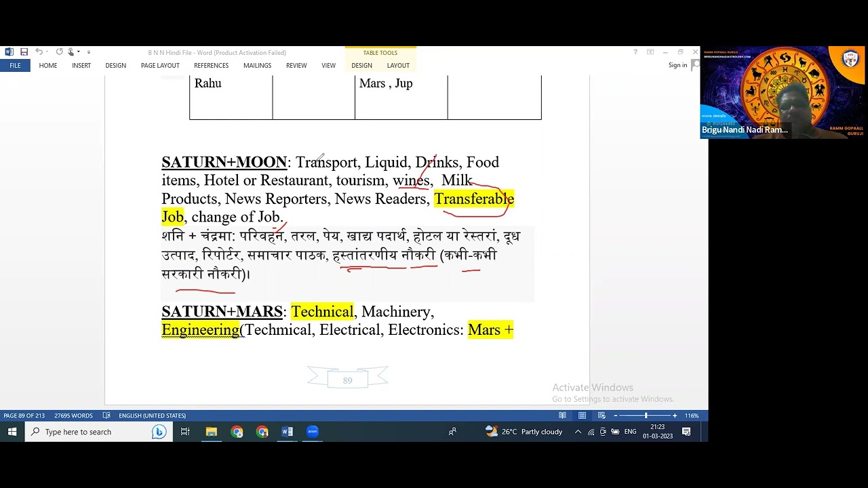Click the network icon in system tray

[591, 432]
